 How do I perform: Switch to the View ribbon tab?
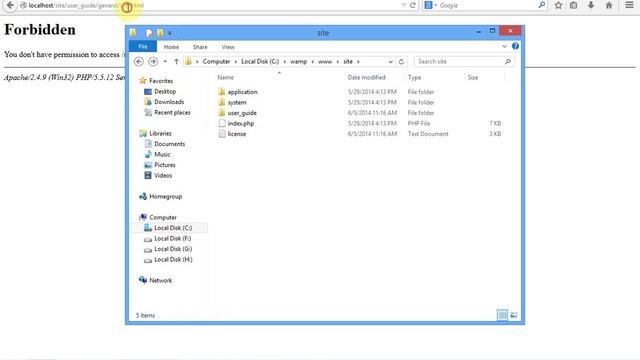[x=228, y=47]
